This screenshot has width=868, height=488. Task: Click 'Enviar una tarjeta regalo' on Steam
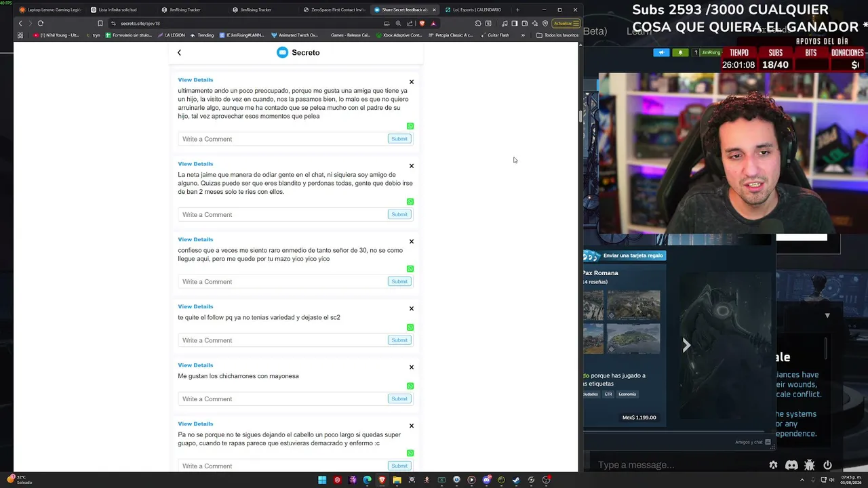tap(625, 256)
